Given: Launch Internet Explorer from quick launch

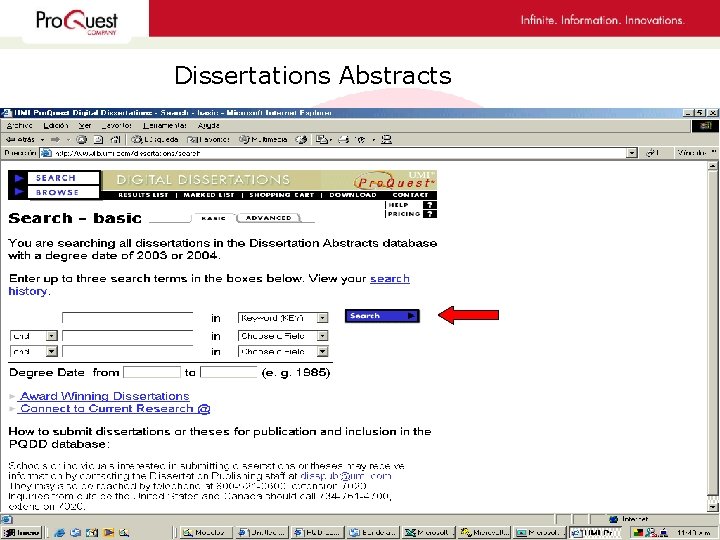Looking at the screenshot, I should click(x=59, y=533).
